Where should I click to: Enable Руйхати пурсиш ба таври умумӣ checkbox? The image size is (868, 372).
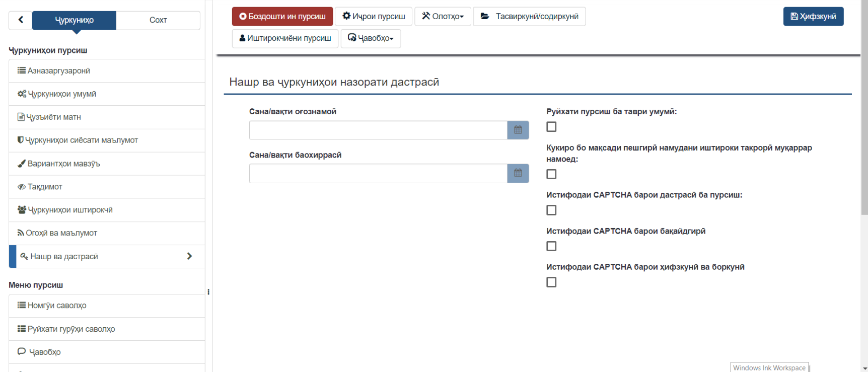551,127
